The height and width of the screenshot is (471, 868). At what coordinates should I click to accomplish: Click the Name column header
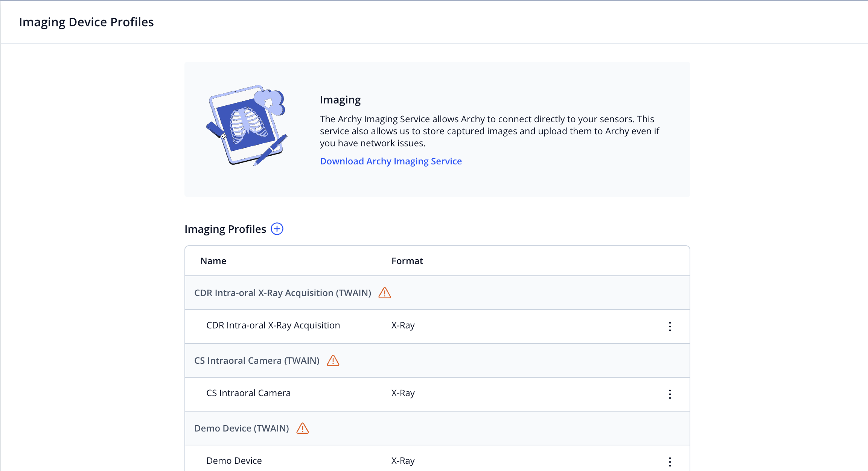213,261
